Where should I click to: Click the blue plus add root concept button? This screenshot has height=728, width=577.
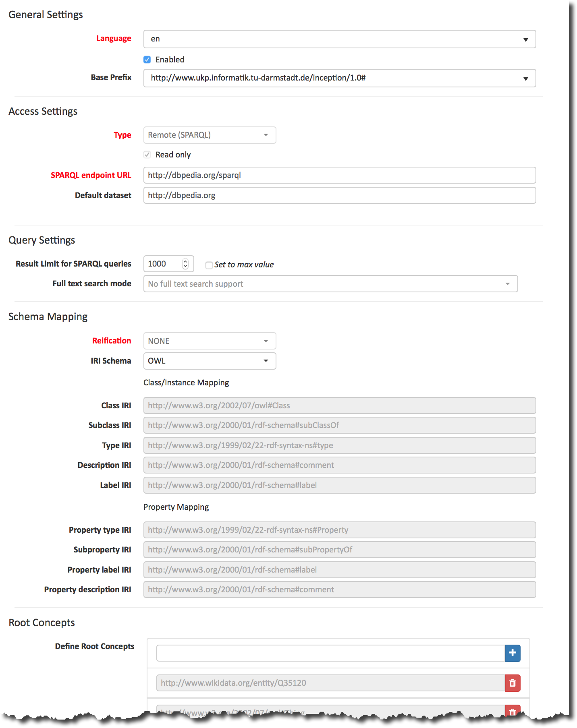512,653
